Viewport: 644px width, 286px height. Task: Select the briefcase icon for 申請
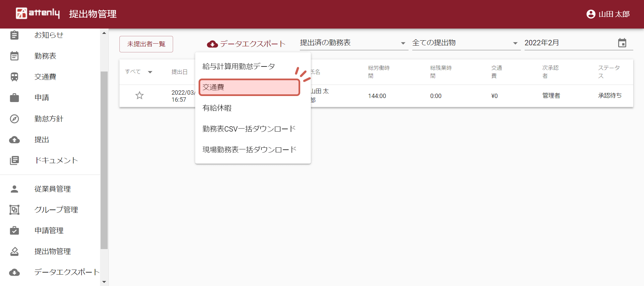pyautogui.click(x=14, y=98)
